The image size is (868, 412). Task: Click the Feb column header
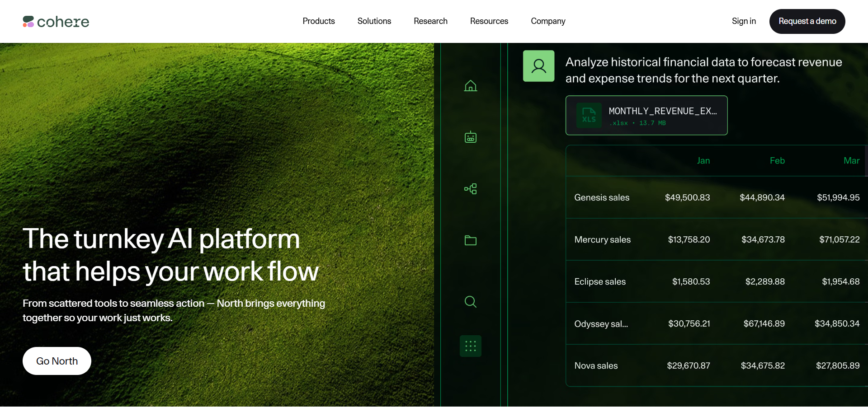tap(777, 161)
